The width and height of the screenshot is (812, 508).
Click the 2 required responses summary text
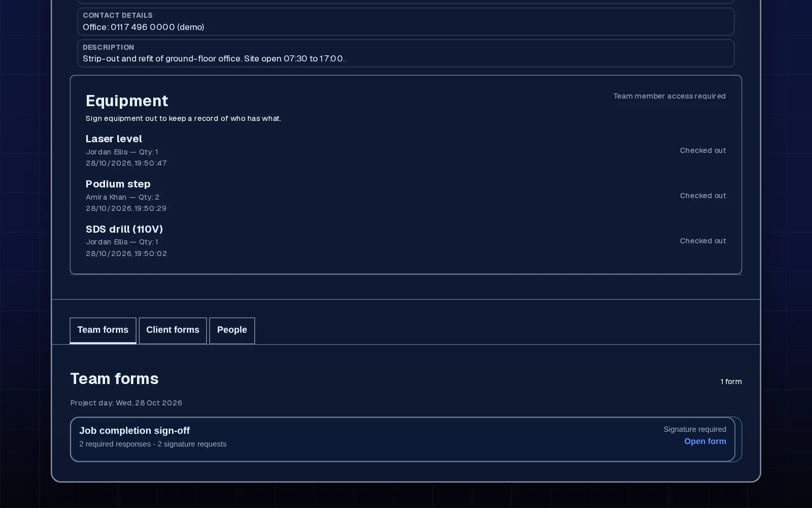[153, 444]
